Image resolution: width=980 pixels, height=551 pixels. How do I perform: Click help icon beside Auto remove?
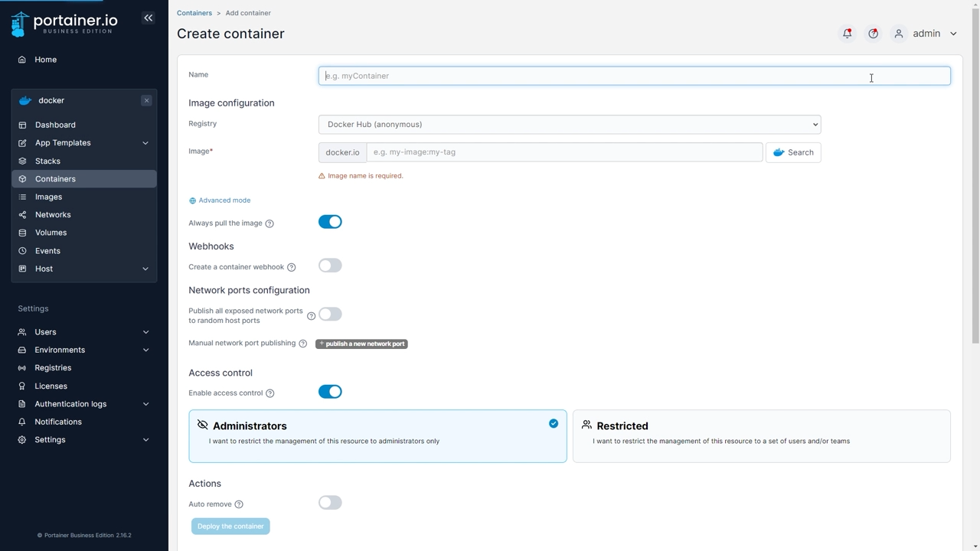[x=239, y=504]
